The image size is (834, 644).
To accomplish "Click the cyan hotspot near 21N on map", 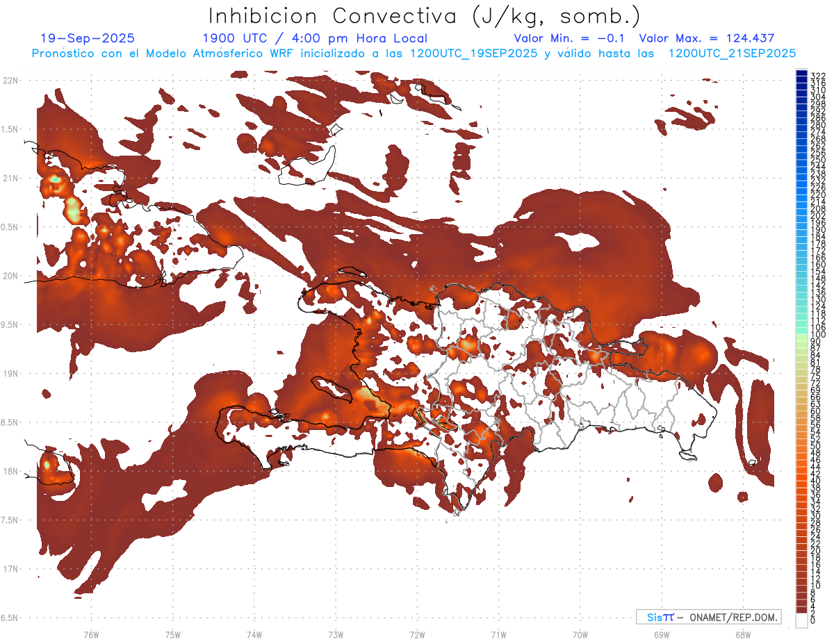I will click(x=55, y=181).
